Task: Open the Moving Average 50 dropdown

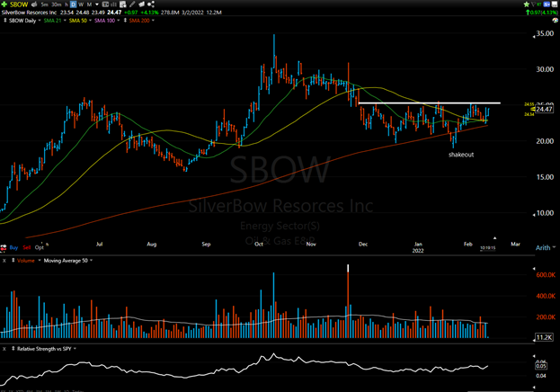Action: click(x=92, y=261)
